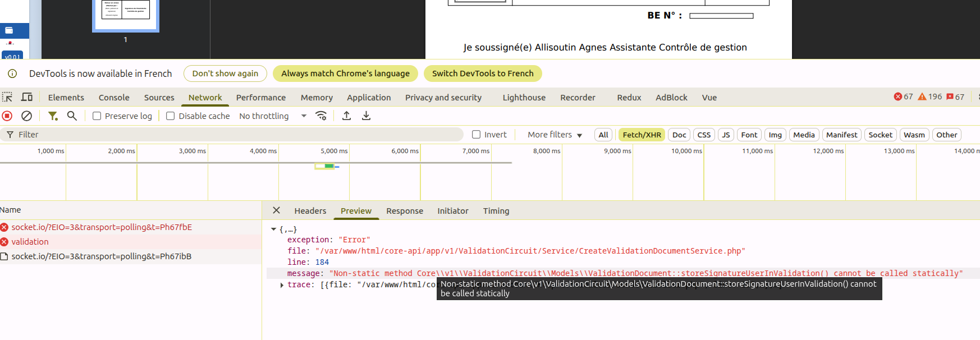Toggle device toolbar icon
This screenshot has height=340, width=980.
pyautogui.click(x=27, y=97)
